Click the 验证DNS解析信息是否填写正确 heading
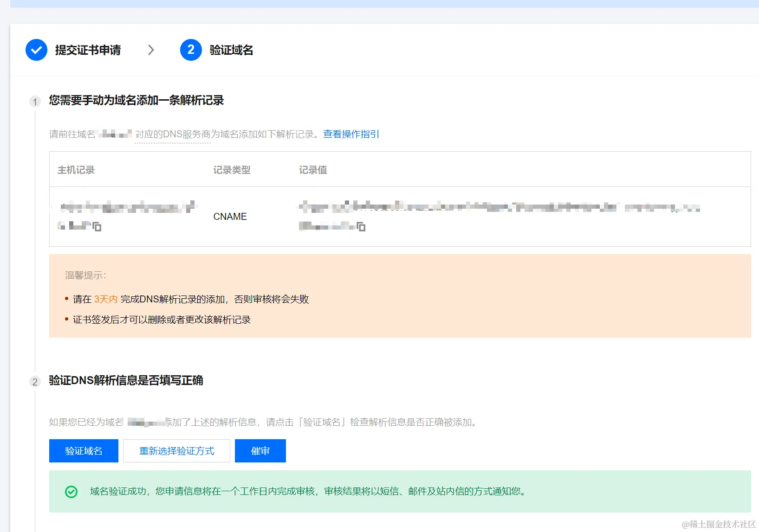Image resolution: width=759 pixels, height=532 pixels. (x=126, y=380)
